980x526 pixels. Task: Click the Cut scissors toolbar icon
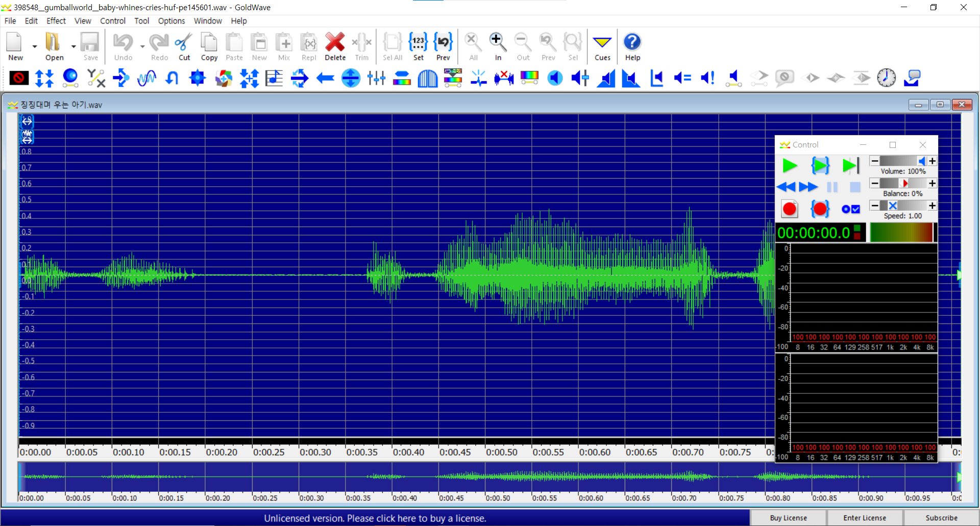[x=184, y=46]
